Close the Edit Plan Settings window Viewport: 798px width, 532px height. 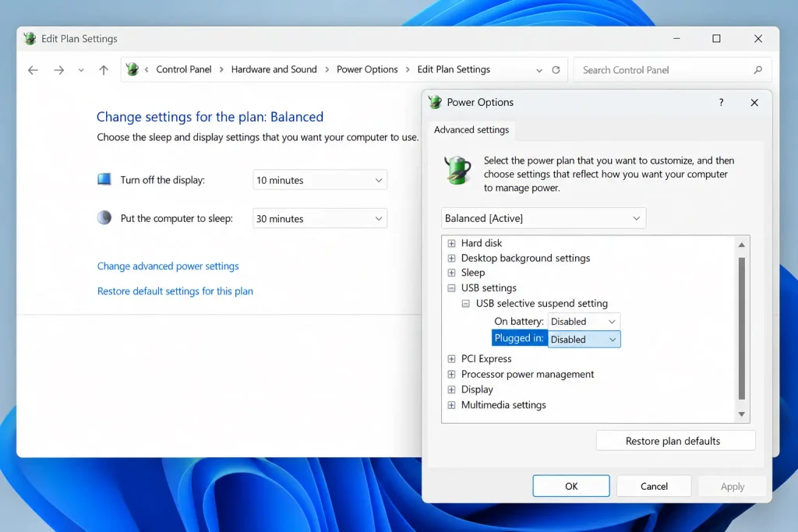coord(758,39)
